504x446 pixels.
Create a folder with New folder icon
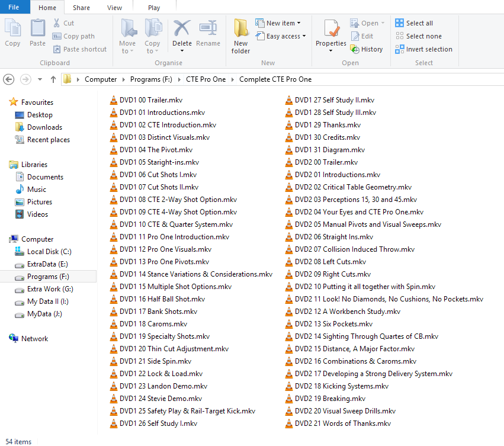pyautogui.click(x=240, y=36)
